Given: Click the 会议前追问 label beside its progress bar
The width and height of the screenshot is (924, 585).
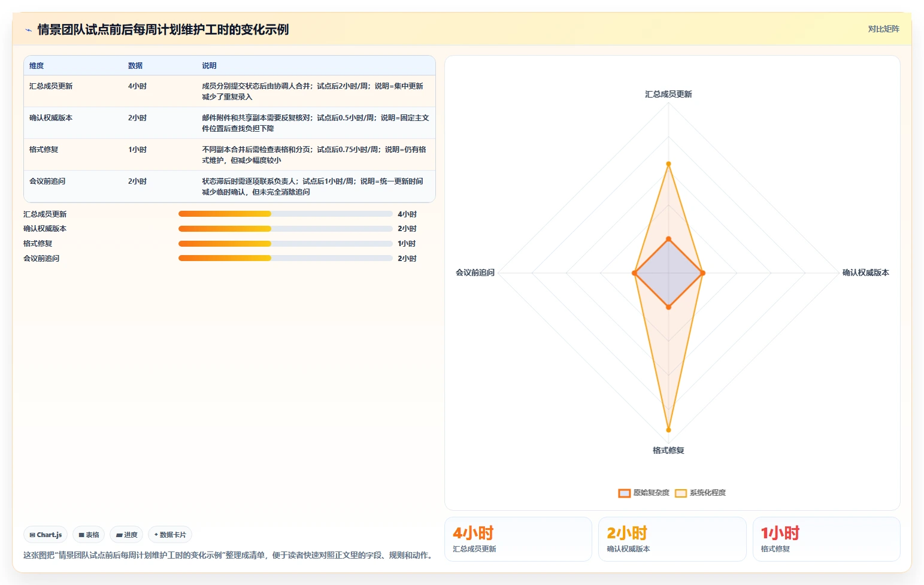Looking at the screenshot, I should click(x=41, y=259).
